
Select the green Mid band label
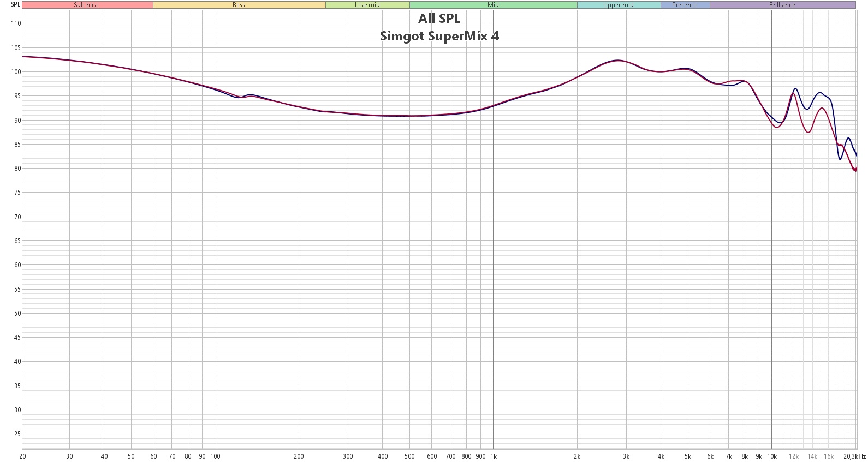pyautogui.click(x=494, y=5)
